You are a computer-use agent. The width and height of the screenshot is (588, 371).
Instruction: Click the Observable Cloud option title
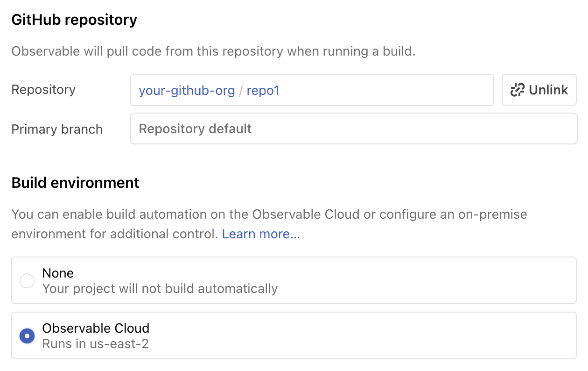96,328
